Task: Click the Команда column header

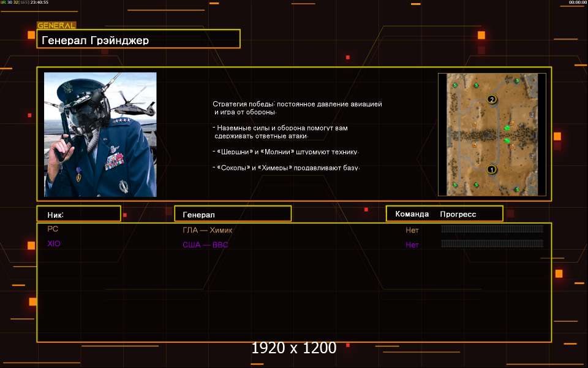Action: (412, 214)
